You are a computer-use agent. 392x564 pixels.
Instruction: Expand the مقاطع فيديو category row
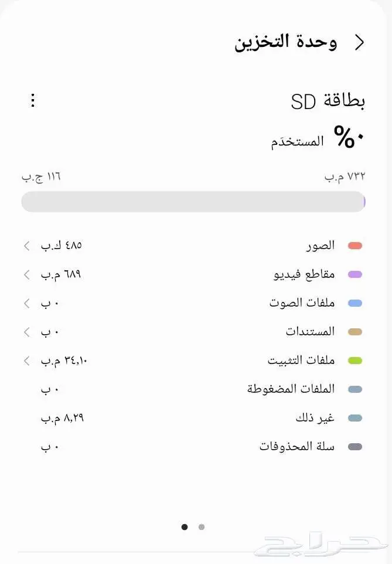coord(26,274)
